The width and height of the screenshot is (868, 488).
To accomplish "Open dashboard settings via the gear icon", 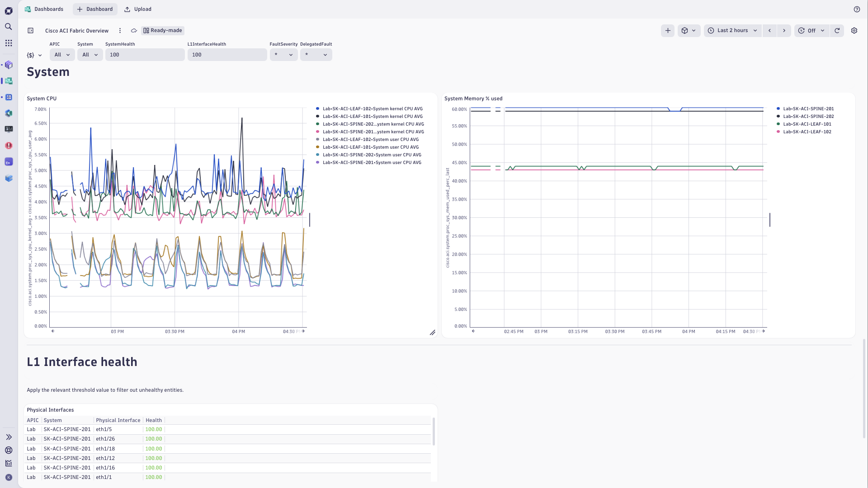I will coord(854,30).
